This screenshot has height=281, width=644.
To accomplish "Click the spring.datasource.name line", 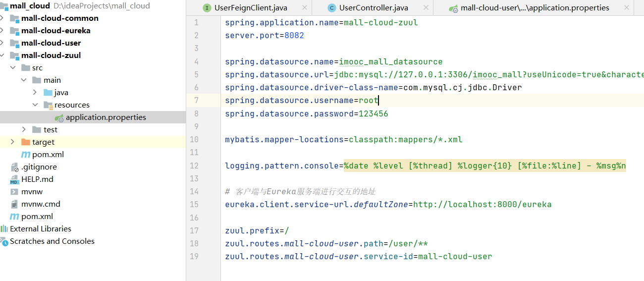I will click(334, 62).
